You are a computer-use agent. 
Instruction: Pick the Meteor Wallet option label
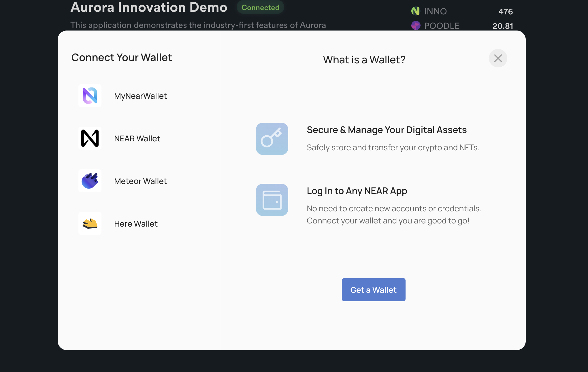[140, 181]
